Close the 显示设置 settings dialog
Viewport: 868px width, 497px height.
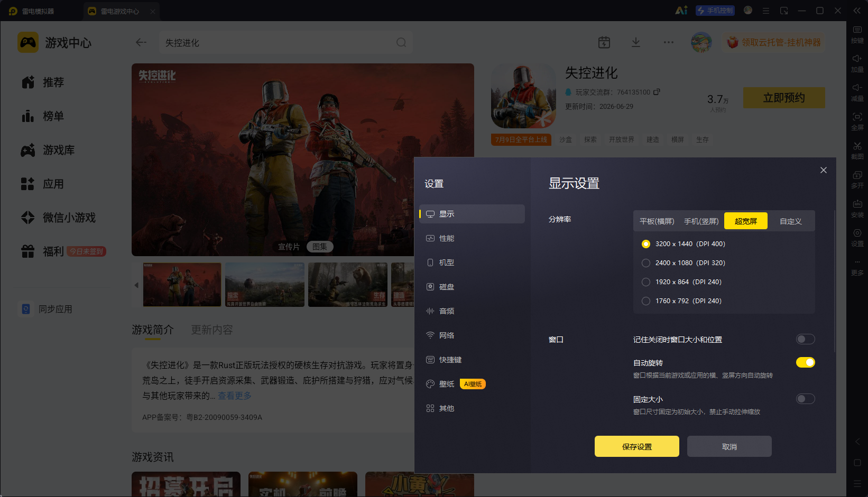823,170
